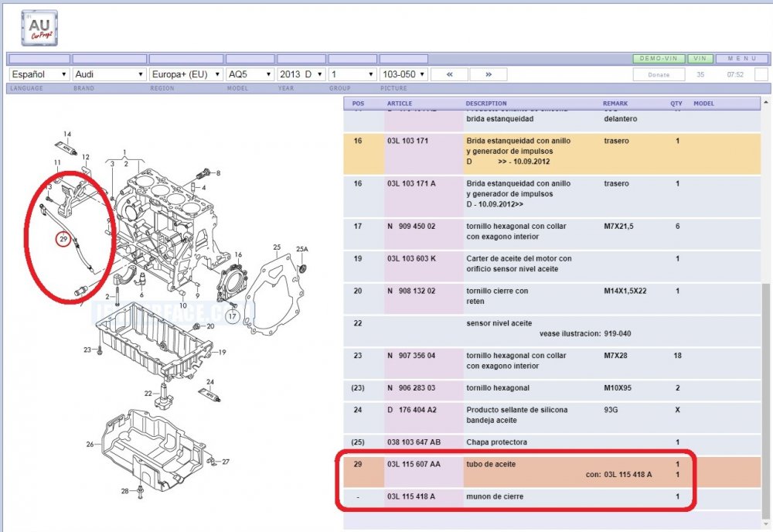Click the parts list scroll-up arrow

point(765,103)
